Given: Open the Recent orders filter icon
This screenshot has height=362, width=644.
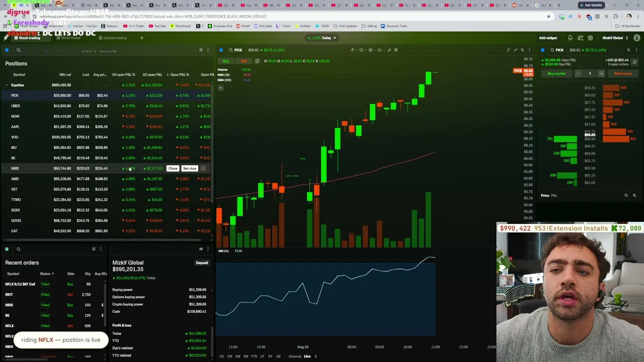Looking at the screenshot, I should click(94, 249).
